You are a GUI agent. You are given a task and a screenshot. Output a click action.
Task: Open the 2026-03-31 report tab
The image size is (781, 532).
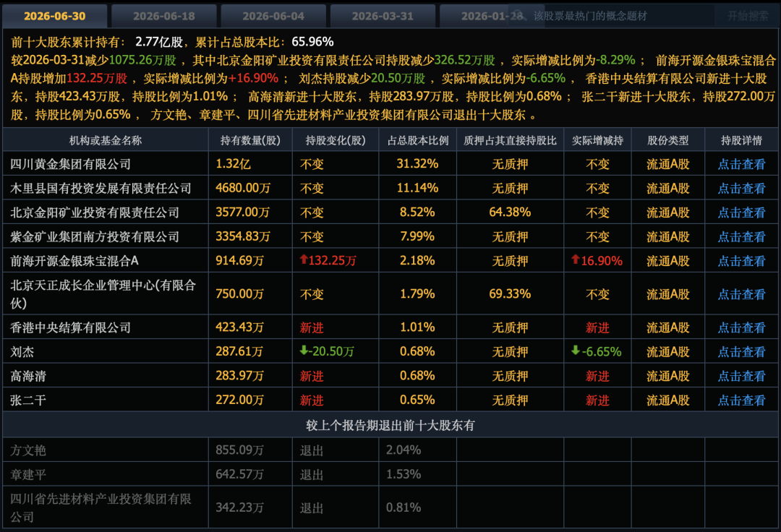(383, 16)
